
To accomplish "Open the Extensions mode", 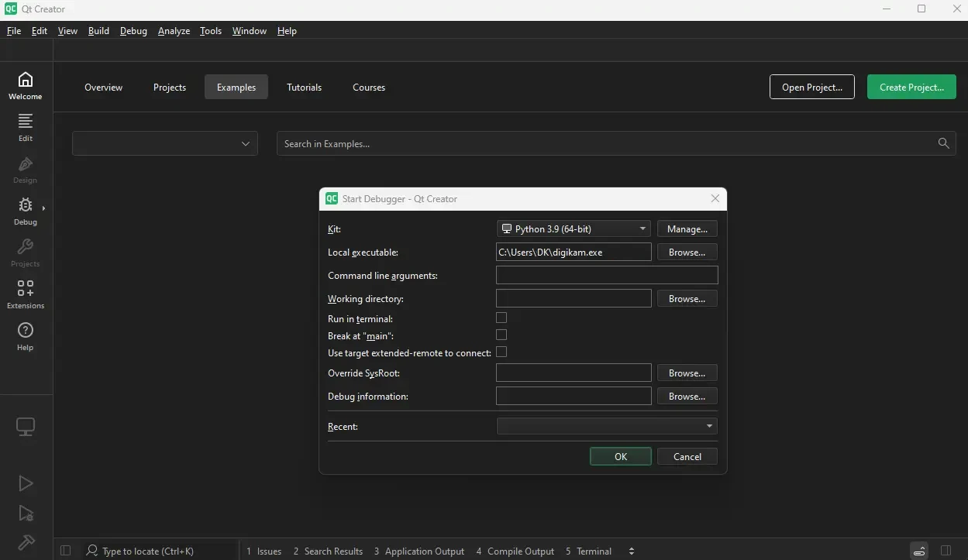I will click(25, 294).
